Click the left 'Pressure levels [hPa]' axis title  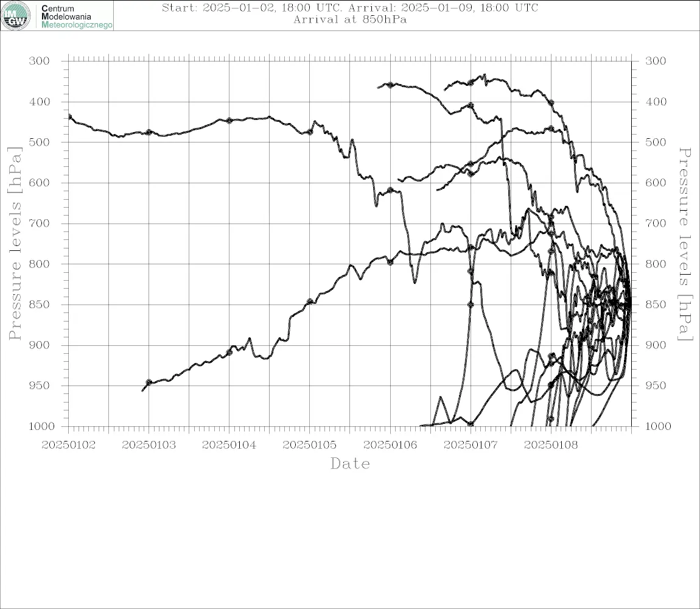[15, 244]
